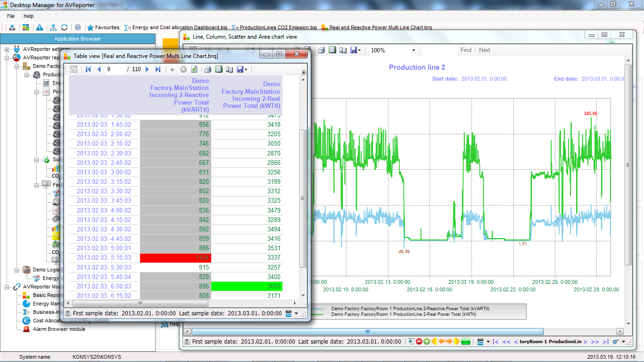The height and width of the screenshot is (362, 644).
Task: Click the Next link in chart toolbar
Action: pyautogui.click(x=485, y=50)
